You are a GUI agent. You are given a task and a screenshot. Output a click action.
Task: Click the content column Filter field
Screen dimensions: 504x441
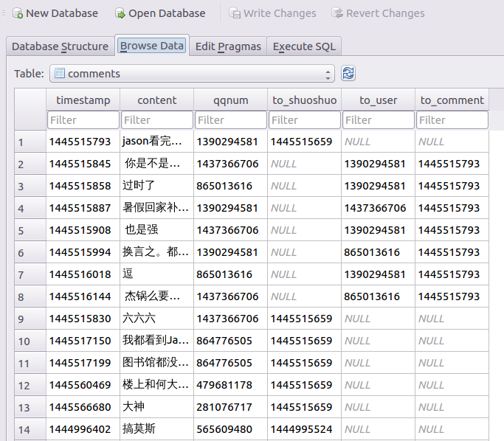(156, 119)
